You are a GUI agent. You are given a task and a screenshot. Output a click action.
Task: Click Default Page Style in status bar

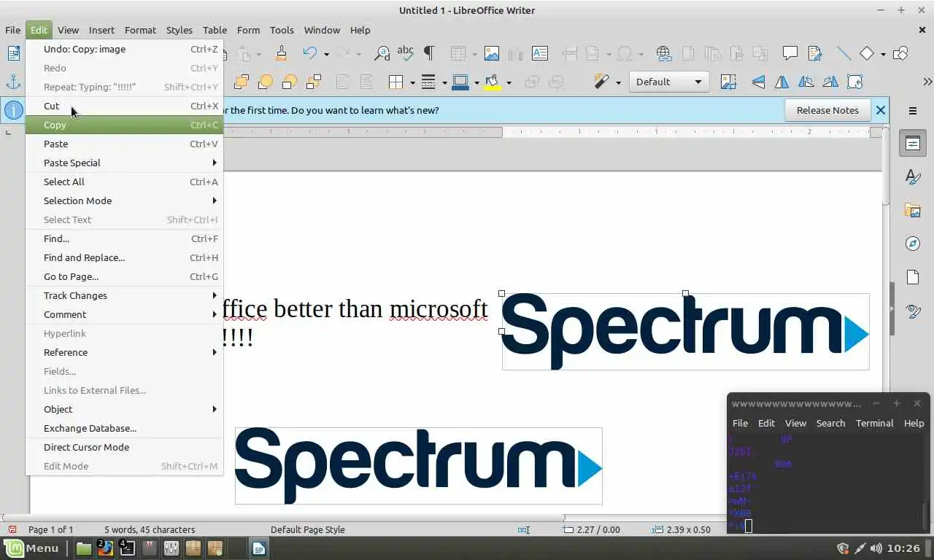(307, 529)
